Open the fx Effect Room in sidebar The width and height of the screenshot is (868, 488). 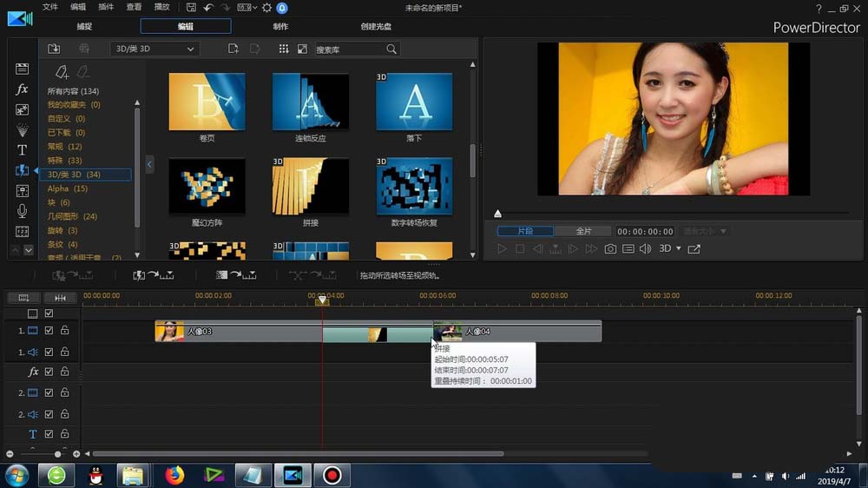23,89
